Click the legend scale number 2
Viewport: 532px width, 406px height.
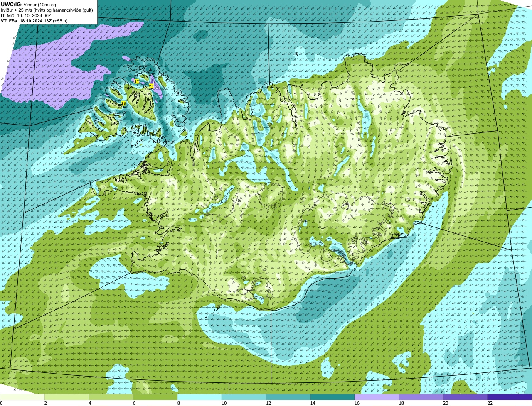pos(45,403)
